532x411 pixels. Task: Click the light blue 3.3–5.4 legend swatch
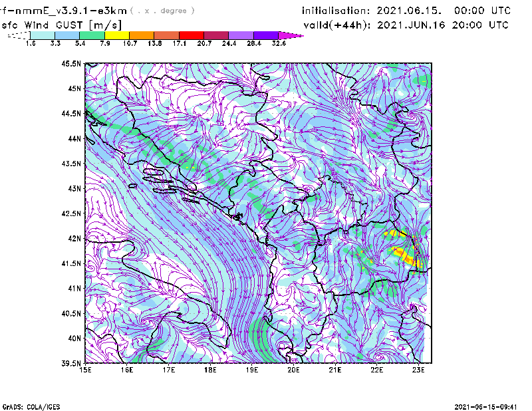(67, 35)
